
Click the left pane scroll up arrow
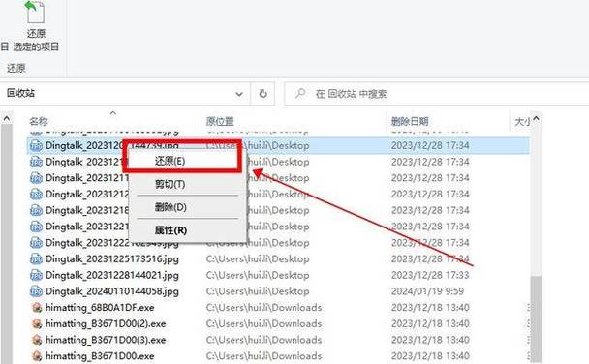click(7, 119)
